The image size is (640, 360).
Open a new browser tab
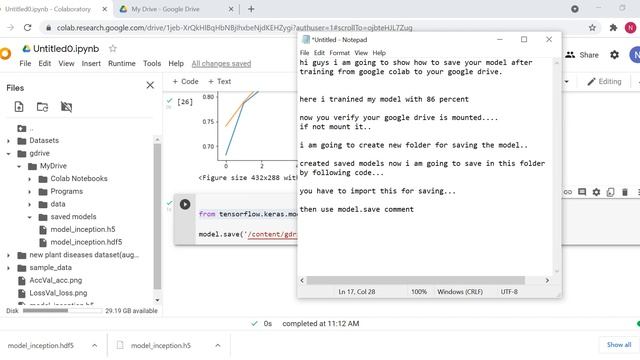pos(251,9)
